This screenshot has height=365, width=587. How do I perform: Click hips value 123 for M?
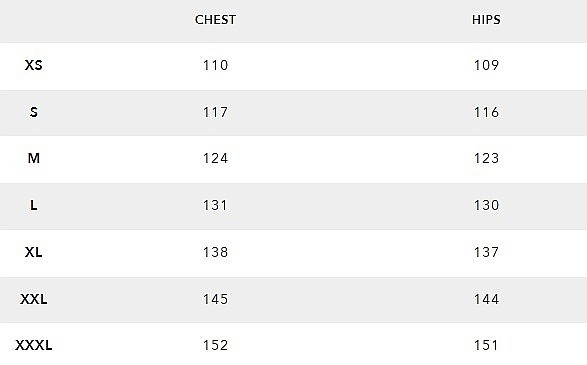click(x=486, y=158)
